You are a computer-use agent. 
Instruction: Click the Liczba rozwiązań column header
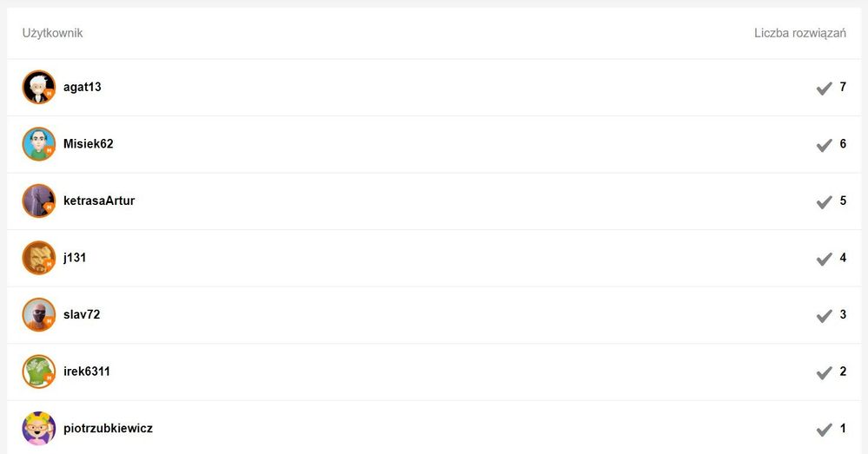click(x=800, y=33)
